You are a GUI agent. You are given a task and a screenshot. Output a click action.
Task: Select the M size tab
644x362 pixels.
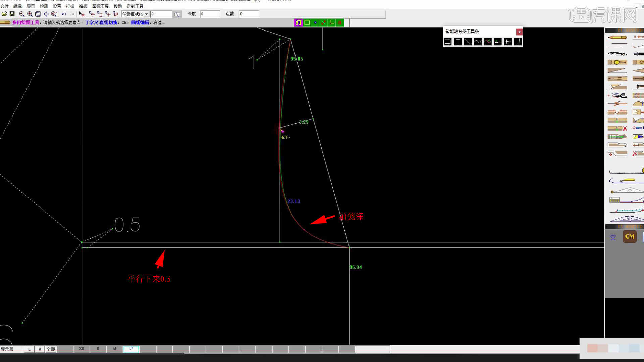coord(115,349)
